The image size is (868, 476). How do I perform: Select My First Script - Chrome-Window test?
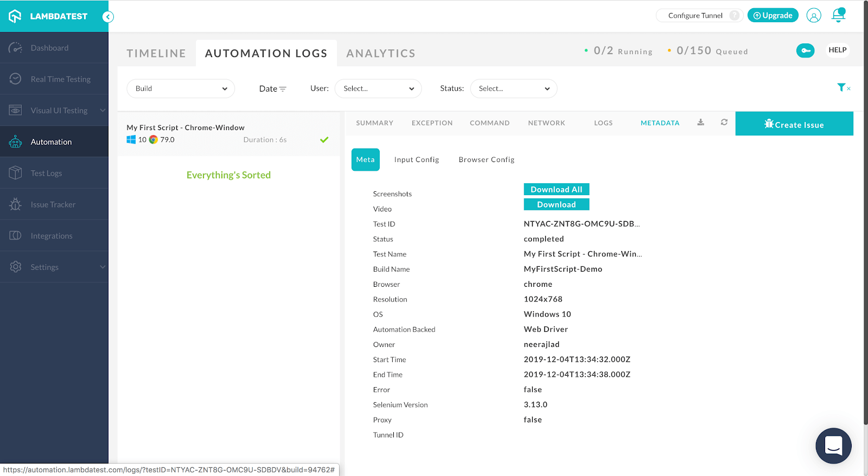[x=229, y=134]
